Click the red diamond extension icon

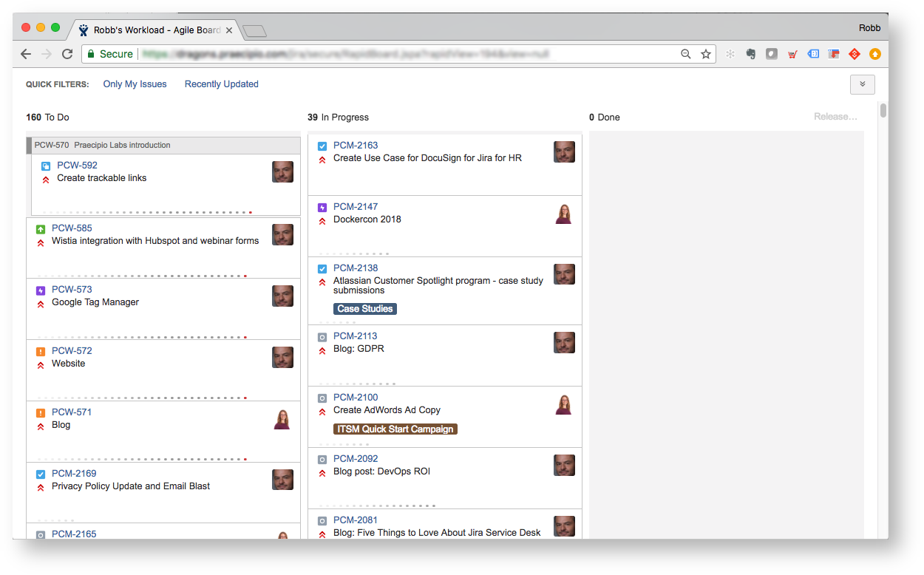[855, 54]
